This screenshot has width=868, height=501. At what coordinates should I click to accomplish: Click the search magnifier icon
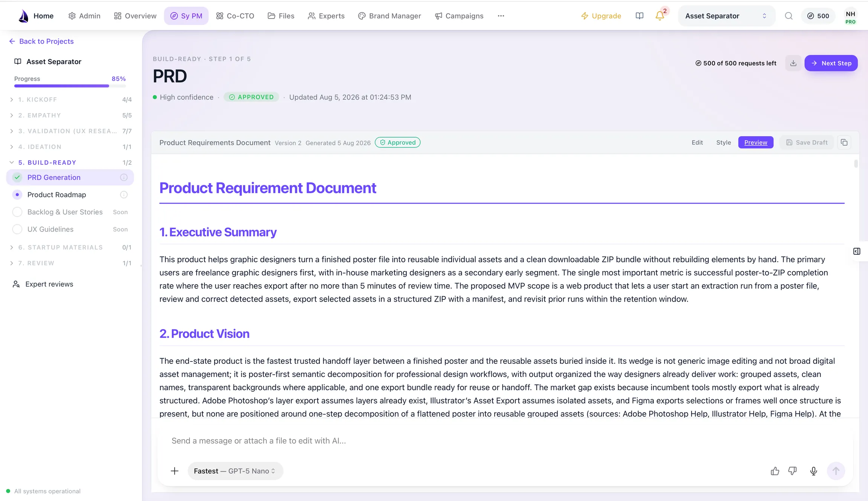coord(789,16)
